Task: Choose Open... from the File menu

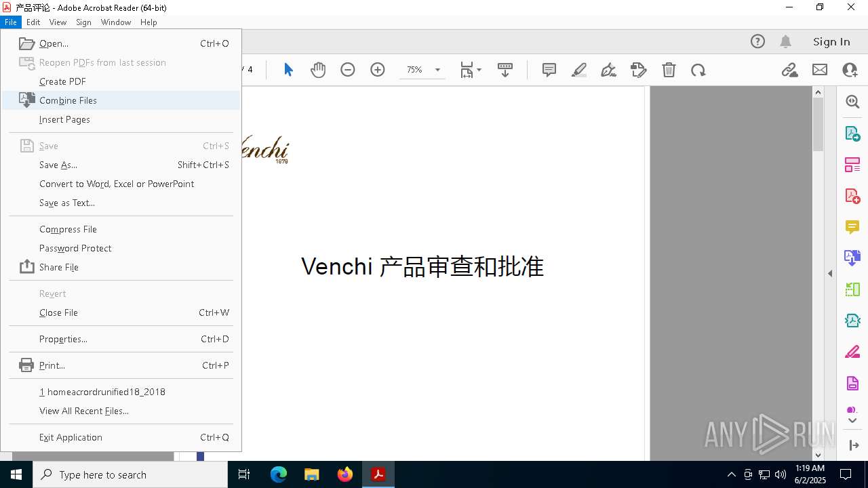Action: 121,43
